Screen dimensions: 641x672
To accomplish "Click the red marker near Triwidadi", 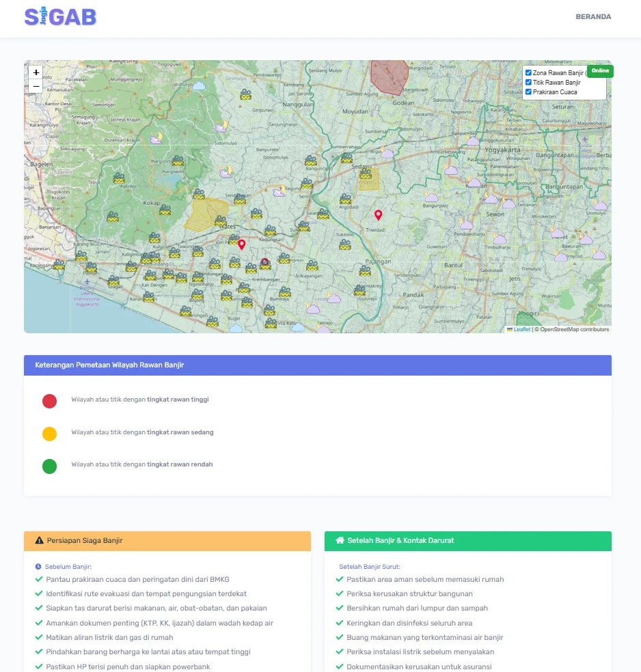I will 378,214.
